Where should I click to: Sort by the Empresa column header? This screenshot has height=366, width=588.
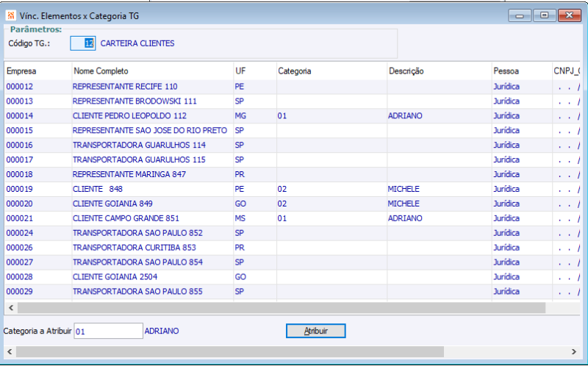(x=38, y=71)
